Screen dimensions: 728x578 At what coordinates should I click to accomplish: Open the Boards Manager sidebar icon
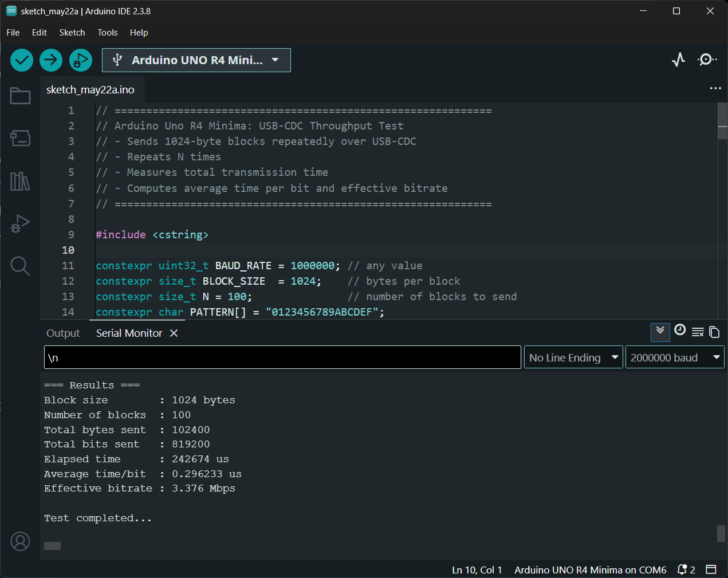(20, 138)
